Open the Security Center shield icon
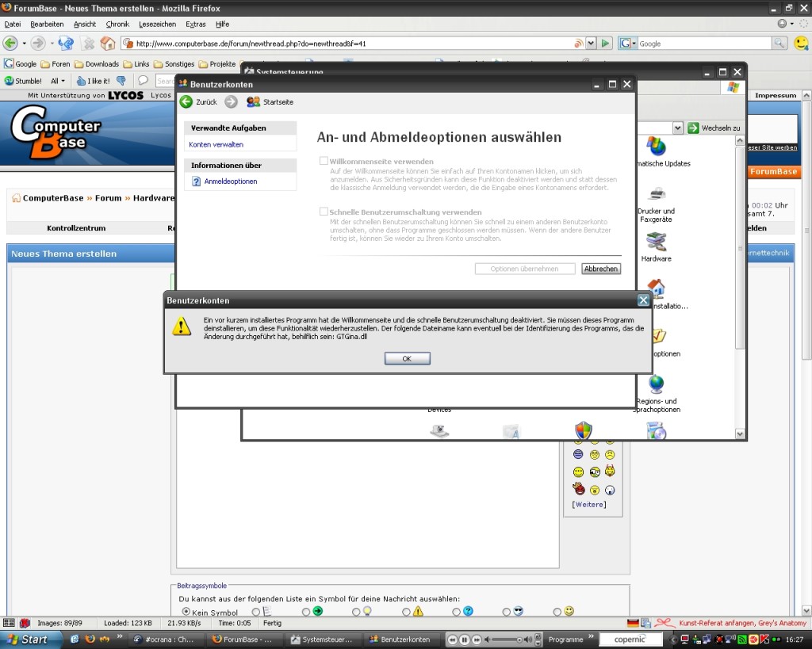Viewport: 812px width, 649px height. (x=584, y=430)
